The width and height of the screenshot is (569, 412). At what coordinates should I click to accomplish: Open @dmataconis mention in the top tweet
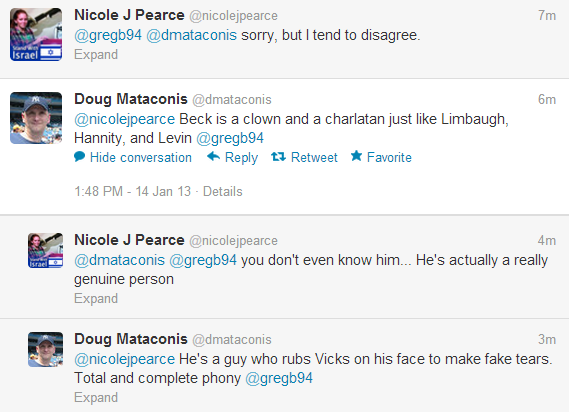[x=192, y=35]
